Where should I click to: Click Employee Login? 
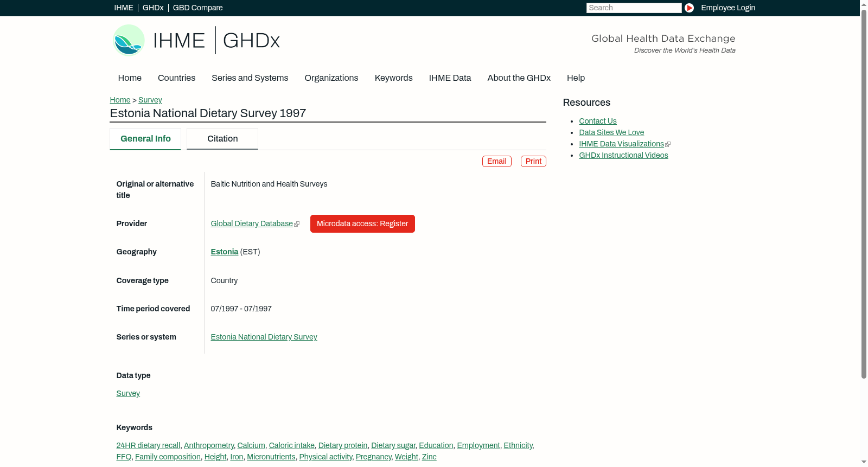point(728,8)
